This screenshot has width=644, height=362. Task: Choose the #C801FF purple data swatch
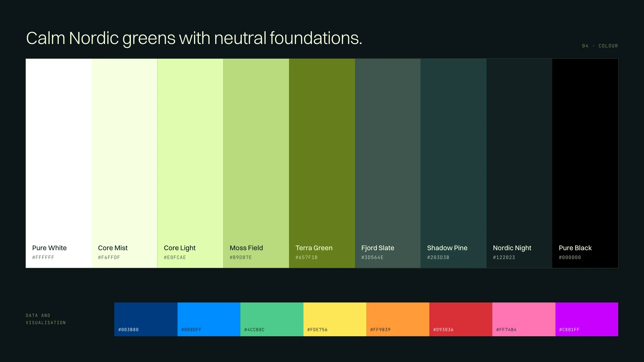point(587,319)
